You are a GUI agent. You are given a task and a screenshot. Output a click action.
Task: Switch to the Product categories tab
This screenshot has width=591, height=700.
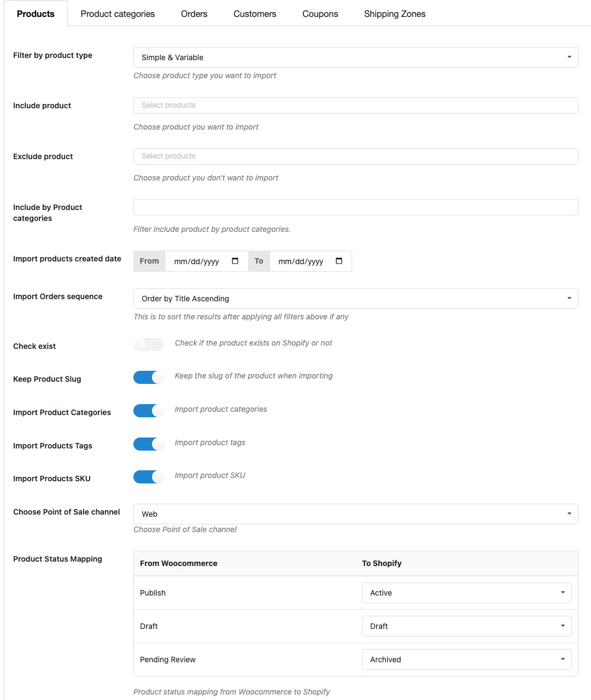click(x=118, y=14)
